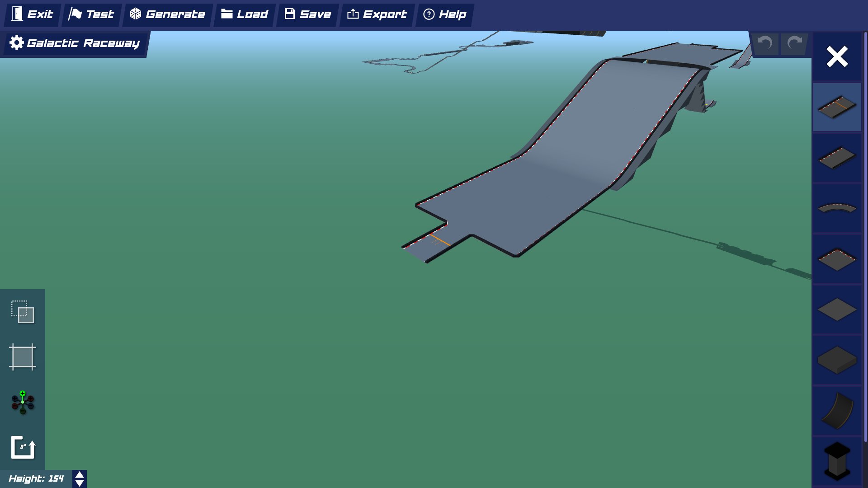
Task: Activate the copy selection tool
Action: click(23, 312)
